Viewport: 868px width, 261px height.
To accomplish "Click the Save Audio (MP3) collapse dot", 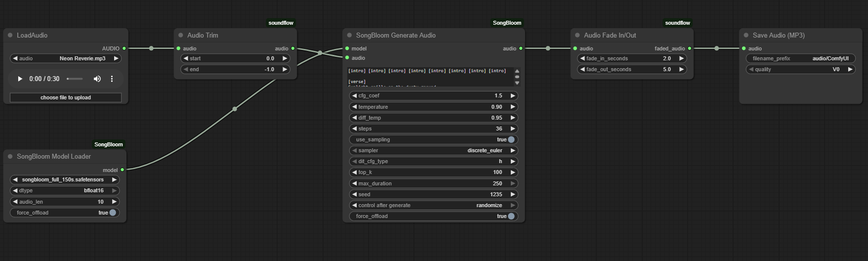I will click(x=746, y=35).
